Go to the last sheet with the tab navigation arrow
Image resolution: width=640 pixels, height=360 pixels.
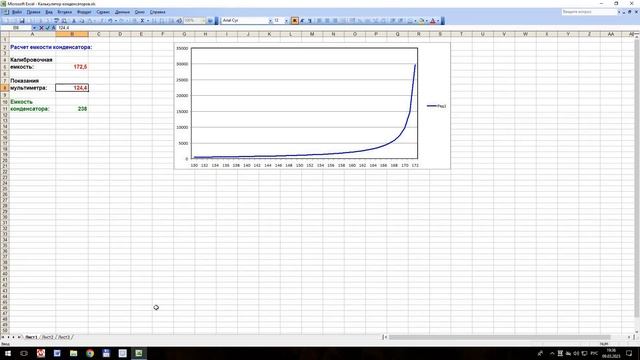(x=19, y=337)
